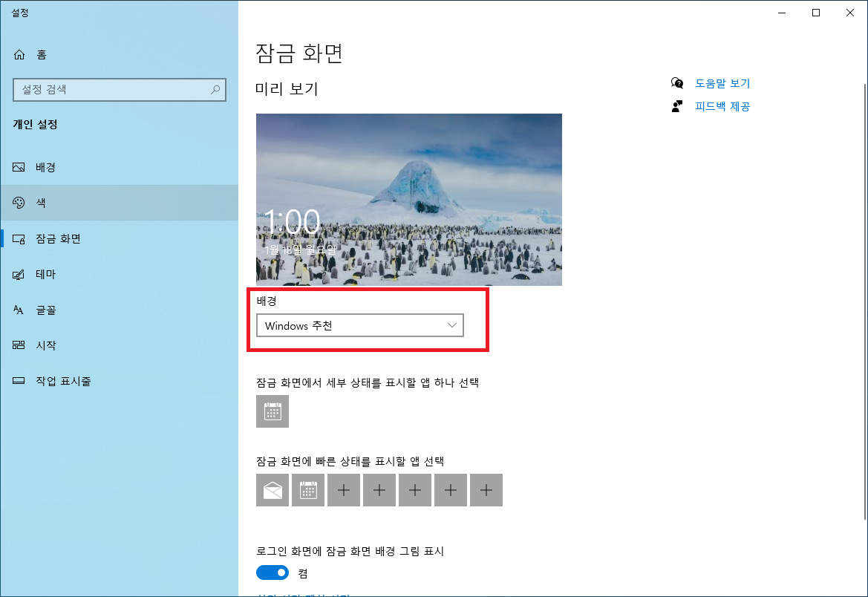Screen dimensions: 868x597
Task: Click the 설정 검색 input field
Action: click(x=120, y=89)
